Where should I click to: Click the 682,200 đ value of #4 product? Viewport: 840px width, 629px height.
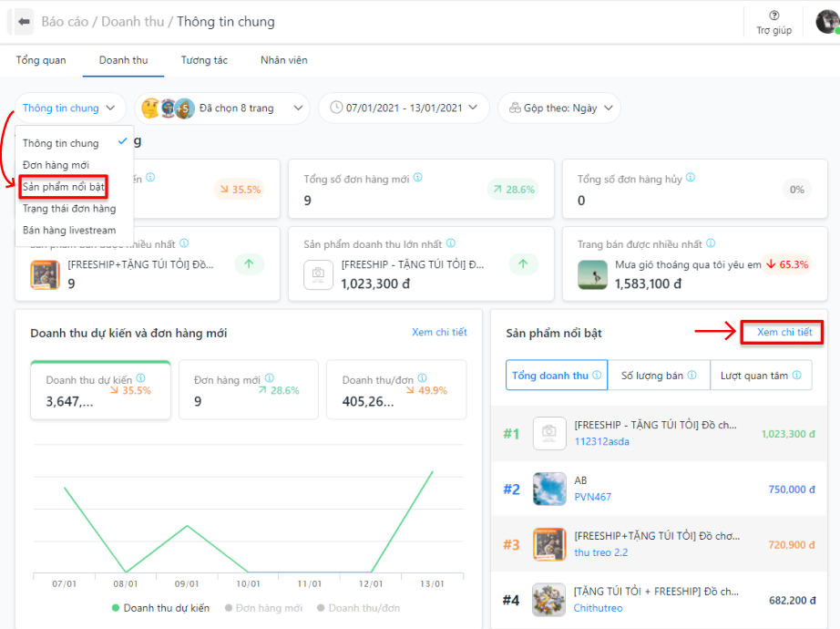click(x=793, y=600)
